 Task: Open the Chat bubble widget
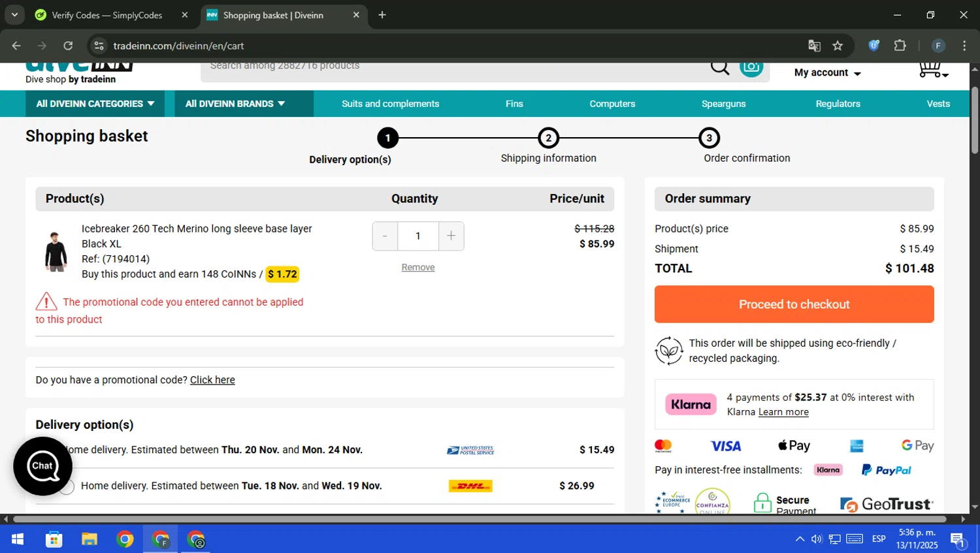click(42, 466)
